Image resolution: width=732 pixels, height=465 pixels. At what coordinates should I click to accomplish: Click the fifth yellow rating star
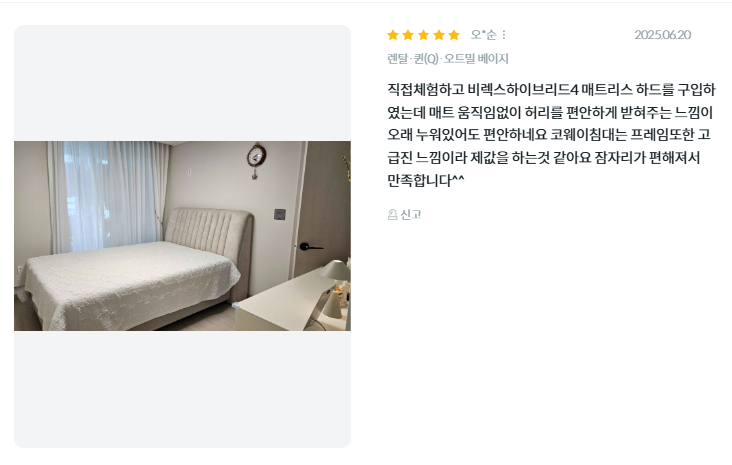click(454, 35)
